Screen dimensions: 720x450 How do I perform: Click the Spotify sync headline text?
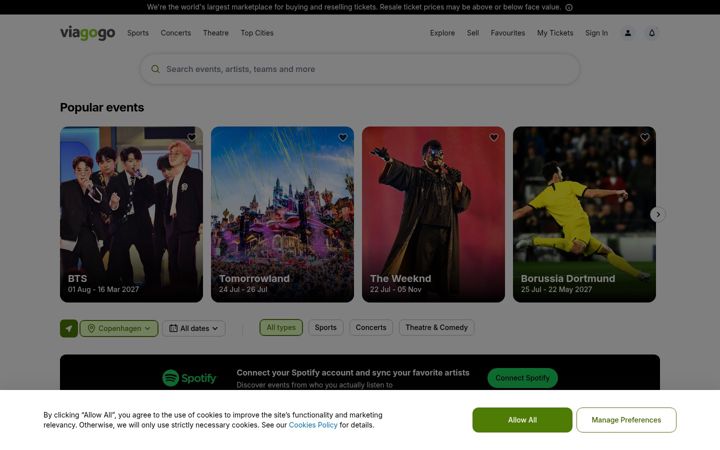[353, 373]
